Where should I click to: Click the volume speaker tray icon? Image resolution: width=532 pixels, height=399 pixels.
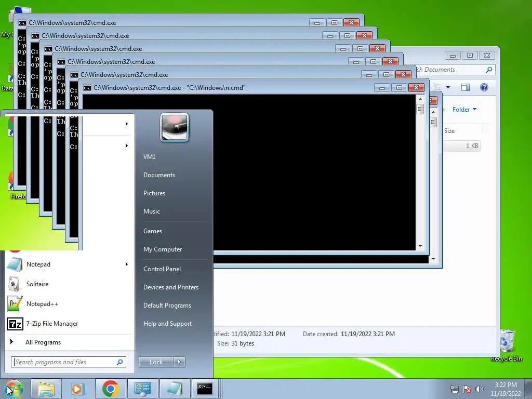pyautogui.click(x=479, y=389)
